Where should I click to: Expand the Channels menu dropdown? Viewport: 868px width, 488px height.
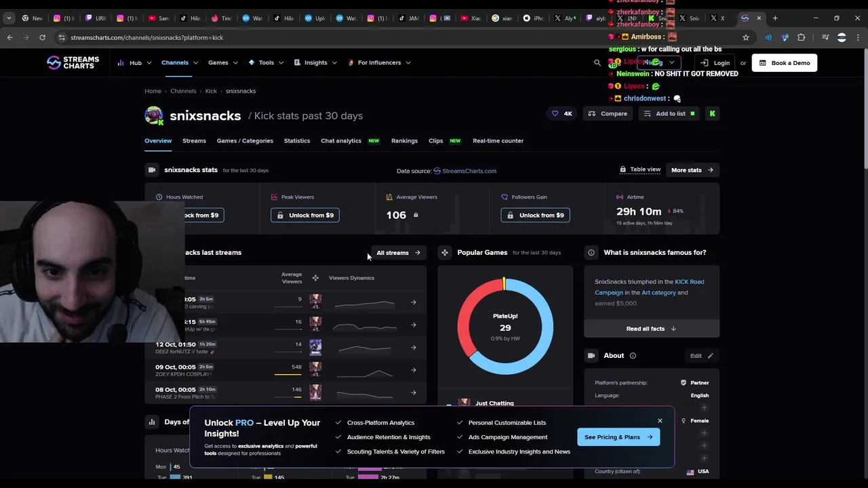(180, 62)
